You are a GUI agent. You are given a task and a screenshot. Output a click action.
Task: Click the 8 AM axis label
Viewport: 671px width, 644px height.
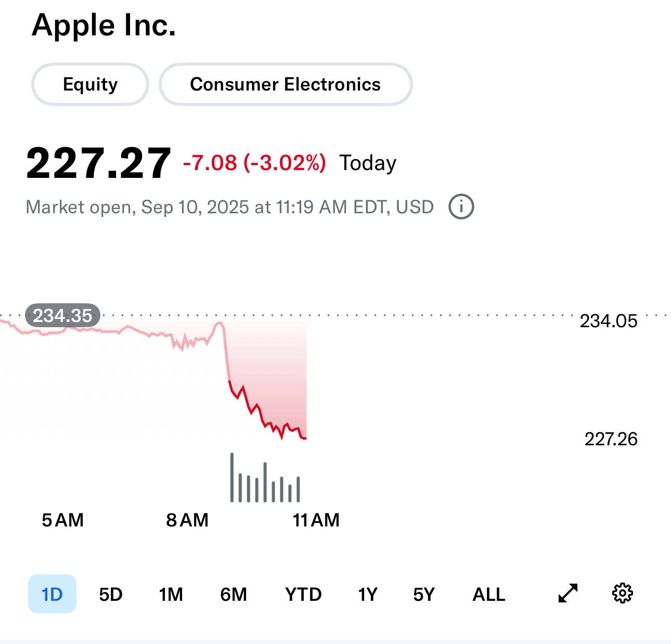[x=187, y=520]
